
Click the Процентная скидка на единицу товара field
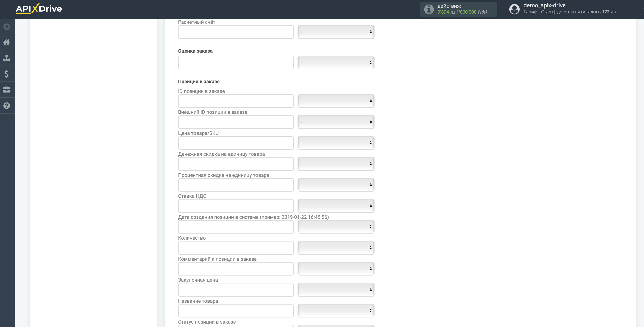click(x=236, y=185)
